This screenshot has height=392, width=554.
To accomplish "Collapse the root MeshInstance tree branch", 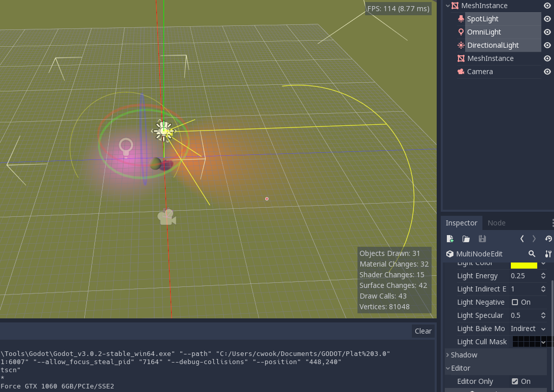I will click(x=447, y=5).
